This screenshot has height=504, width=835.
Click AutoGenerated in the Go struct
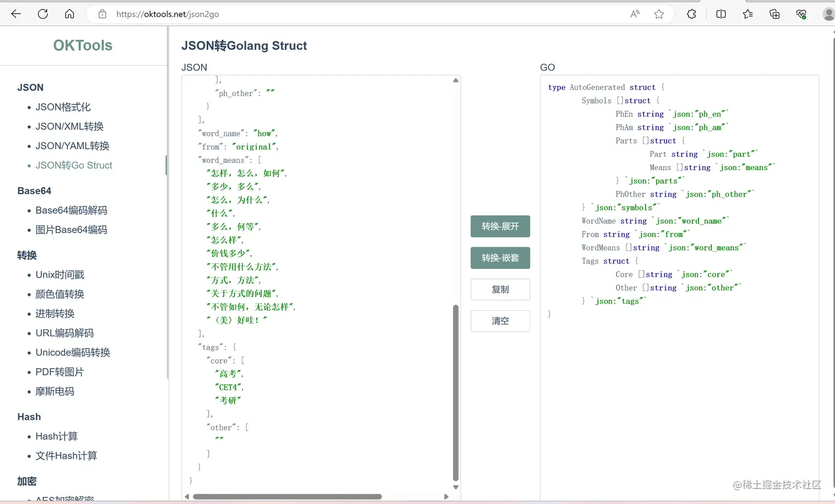point(597,87)
